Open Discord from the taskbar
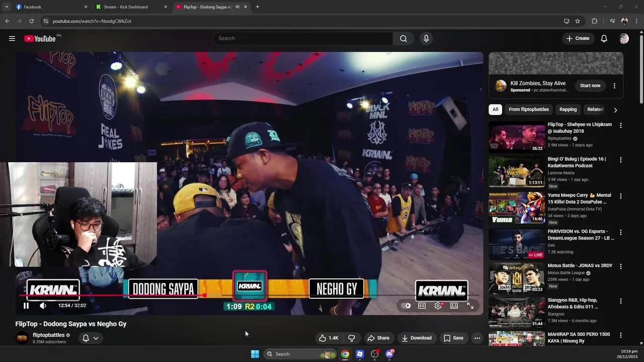Viewport: 644px width, 362px height. pos(389,354)
